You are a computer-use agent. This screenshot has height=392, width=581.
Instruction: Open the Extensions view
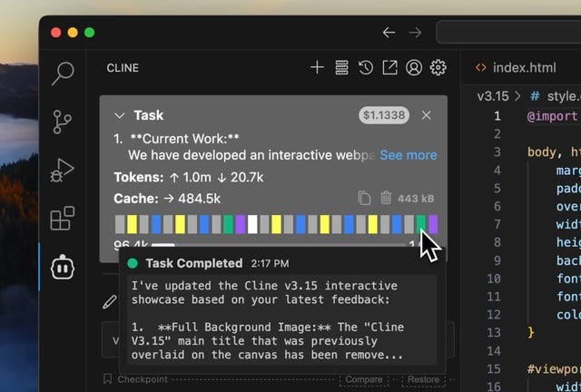63,219
